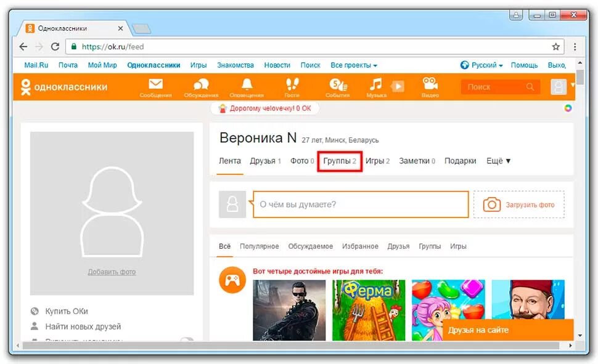Click the colorful circle icon at right

point(568,108)
